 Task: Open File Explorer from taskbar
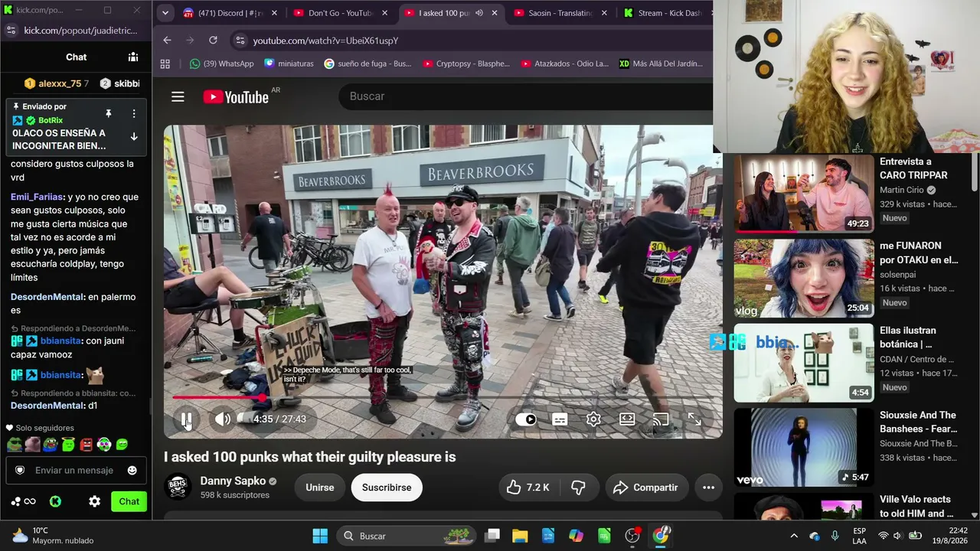point(520,536)
